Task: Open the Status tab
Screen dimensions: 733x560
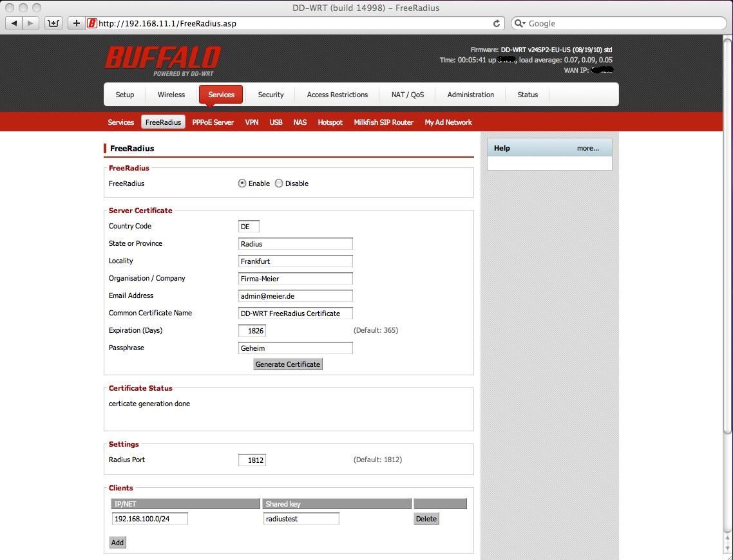Action: point(528,95)
